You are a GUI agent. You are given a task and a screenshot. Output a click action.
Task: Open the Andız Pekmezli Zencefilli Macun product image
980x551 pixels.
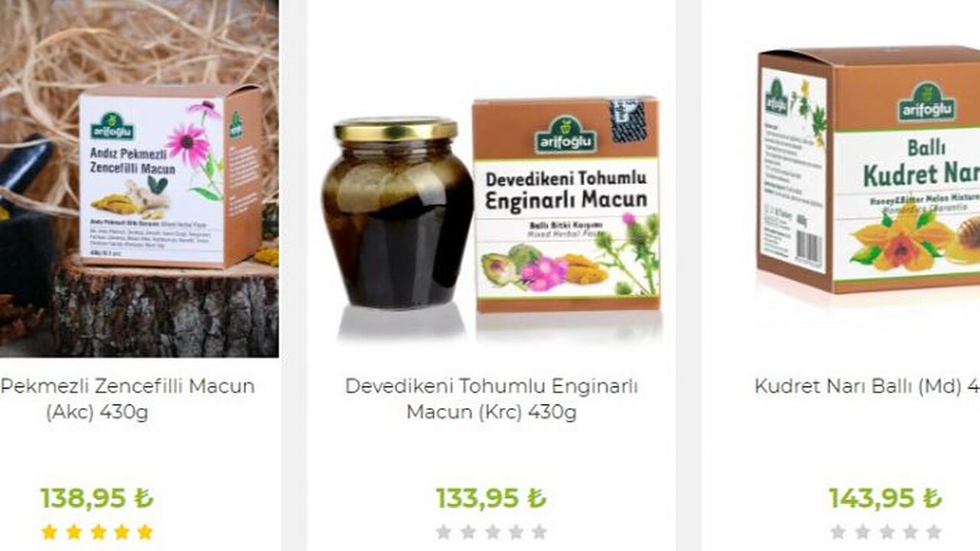[139, 178]
